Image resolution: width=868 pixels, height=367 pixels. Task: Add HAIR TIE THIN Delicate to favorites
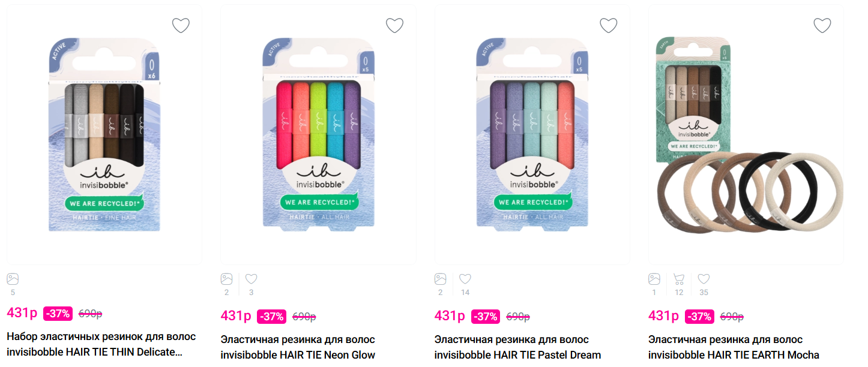tap(181, 25)
